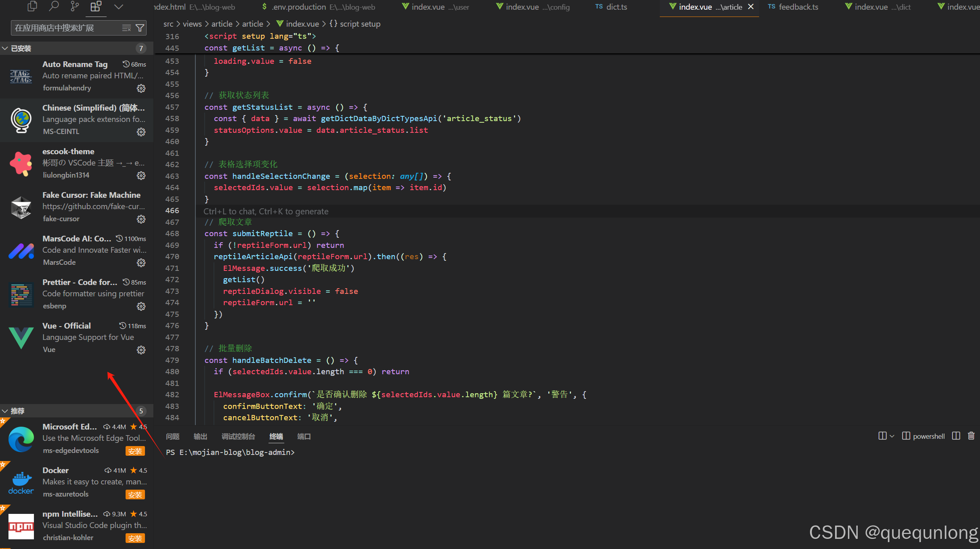The width and height of the screenshot is (980, 549).
Task: Open the Search activity bar icon
Action: pyautogui.click(x=54, y=6)
